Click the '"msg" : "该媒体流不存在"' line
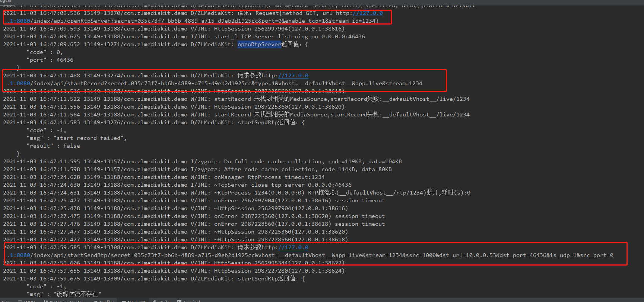 pyautogui.click(x=64, y=294)
